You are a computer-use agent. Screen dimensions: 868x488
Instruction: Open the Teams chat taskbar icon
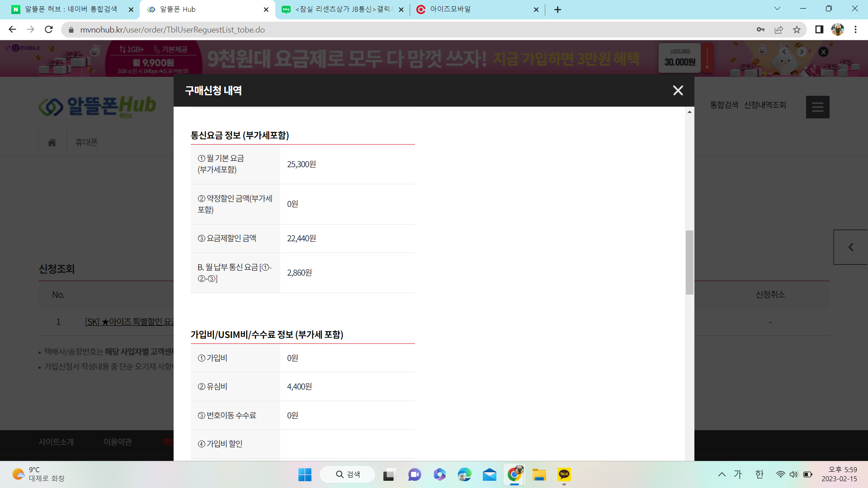(415, 474)
